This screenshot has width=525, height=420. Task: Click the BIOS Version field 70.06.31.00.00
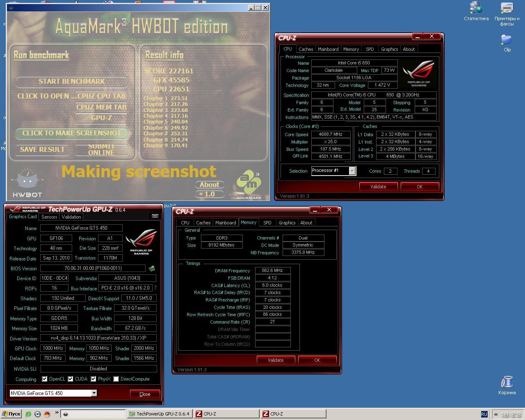(93, 268)
